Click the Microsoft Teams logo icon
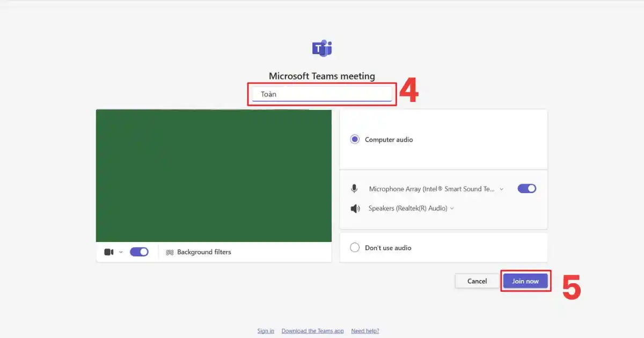The width and height of the screenshot is (644, 338). [322, 48]
